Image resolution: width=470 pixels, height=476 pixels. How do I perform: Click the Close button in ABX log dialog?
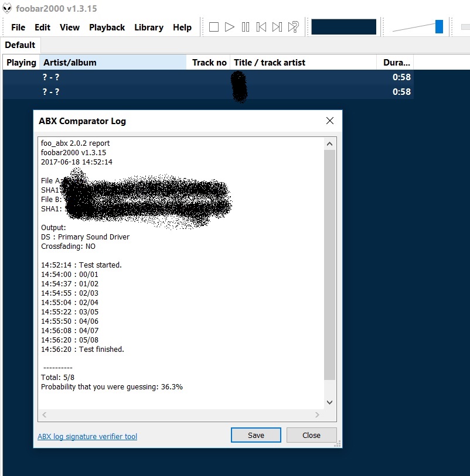[311, 436]
